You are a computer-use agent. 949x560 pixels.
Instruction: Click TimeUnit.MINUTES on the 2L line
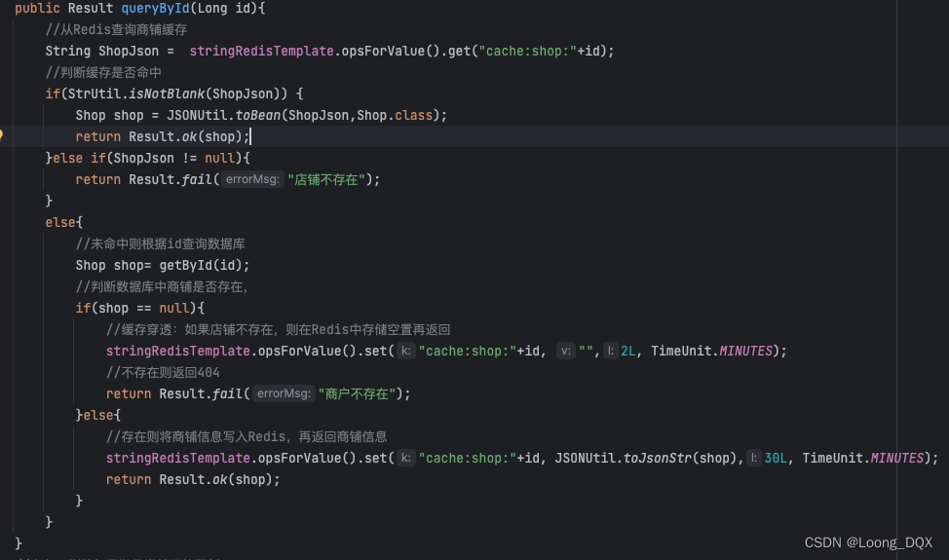point(711,351)
